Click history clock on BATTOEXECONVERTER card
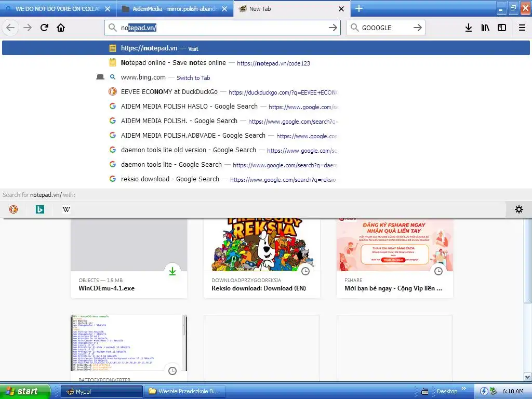Viewport: 532px width, 399px height. [172, 371]
